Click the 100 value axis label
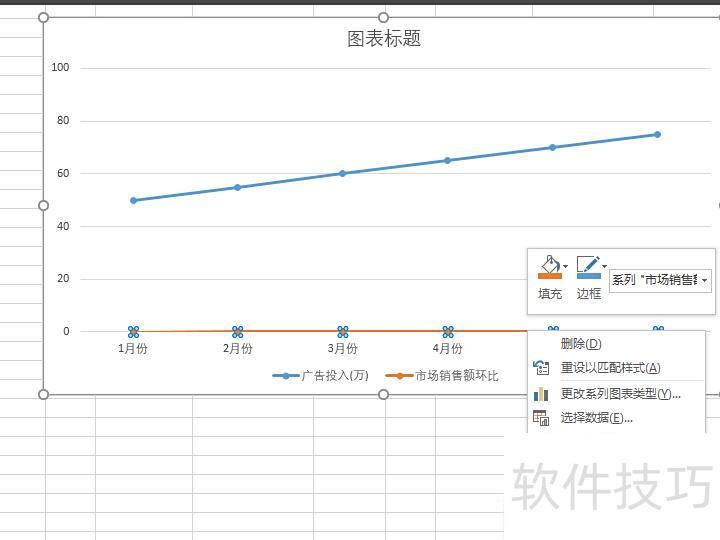Screen dimensions: 720x540 60,68
